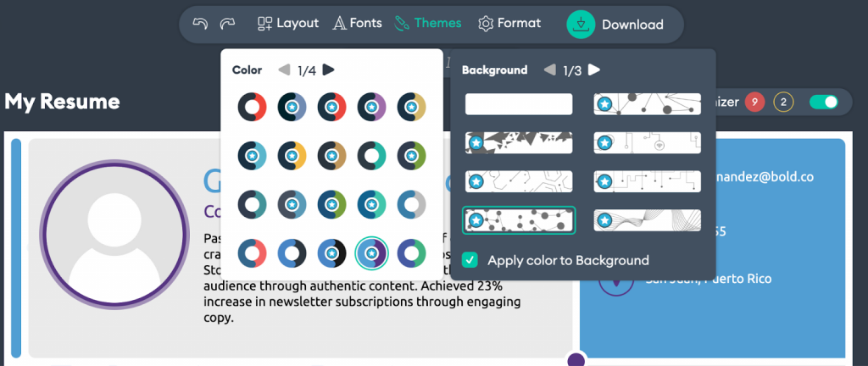Image resolution: width=868 pixels, height=366 pixels.
Task: Go to next Background page
Action: (594, 70)
